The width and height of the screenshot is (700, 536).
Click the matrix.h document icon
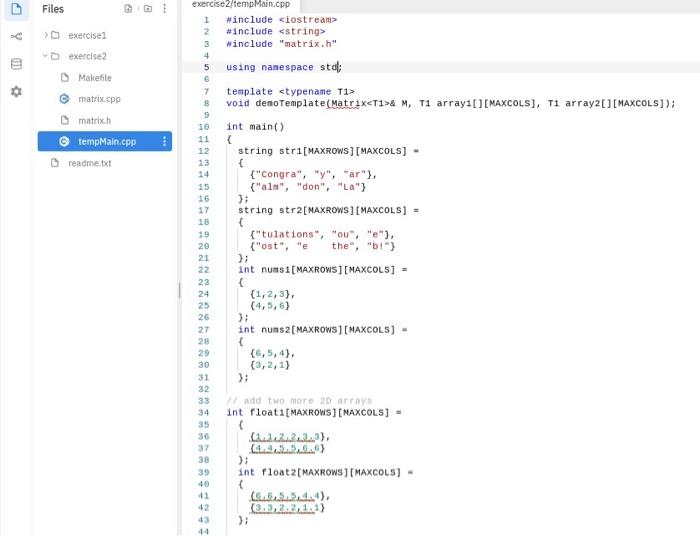pos(65,120)
